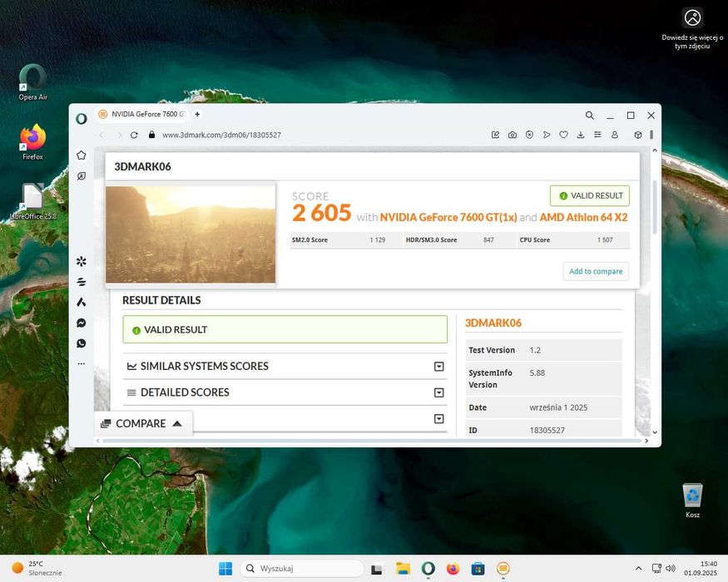
Task: Click the taskbar Wyszukaj search box
Action: coord(302,568)
